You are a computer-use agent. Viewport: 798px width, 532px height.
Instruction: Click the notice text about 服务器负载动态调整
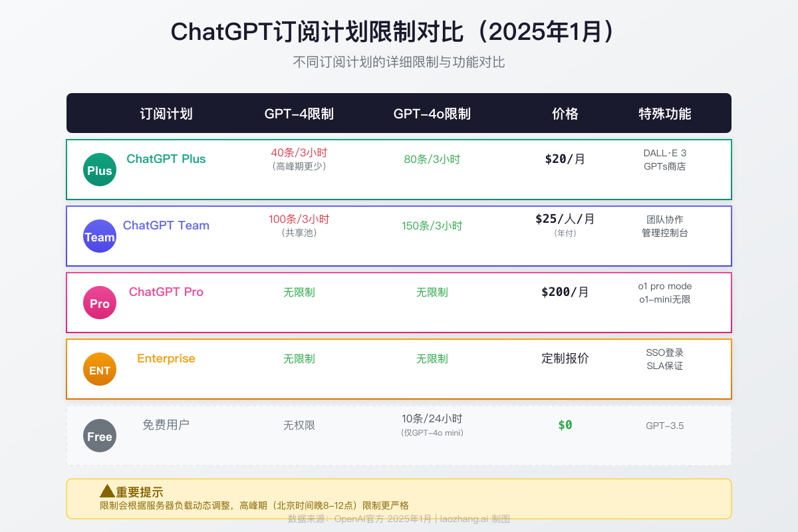coord(254,505)
